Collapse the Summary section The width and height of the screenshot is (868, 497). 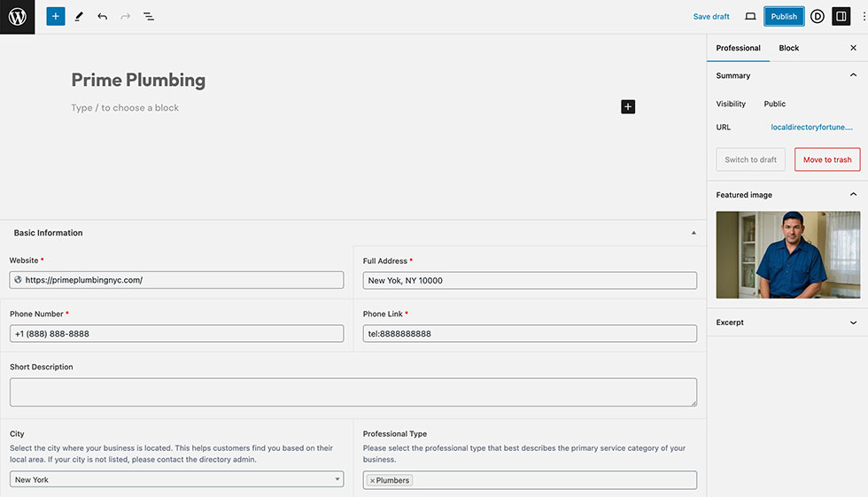tap(853, 76)
